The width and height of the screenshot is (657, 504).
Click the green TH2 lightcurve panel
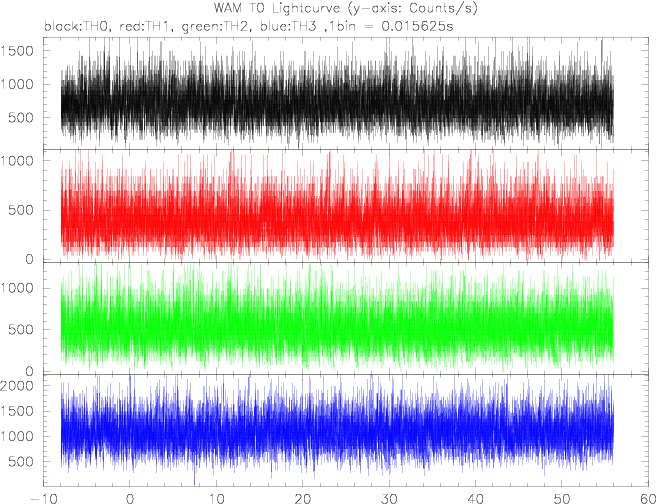click(x=345, y=318)
